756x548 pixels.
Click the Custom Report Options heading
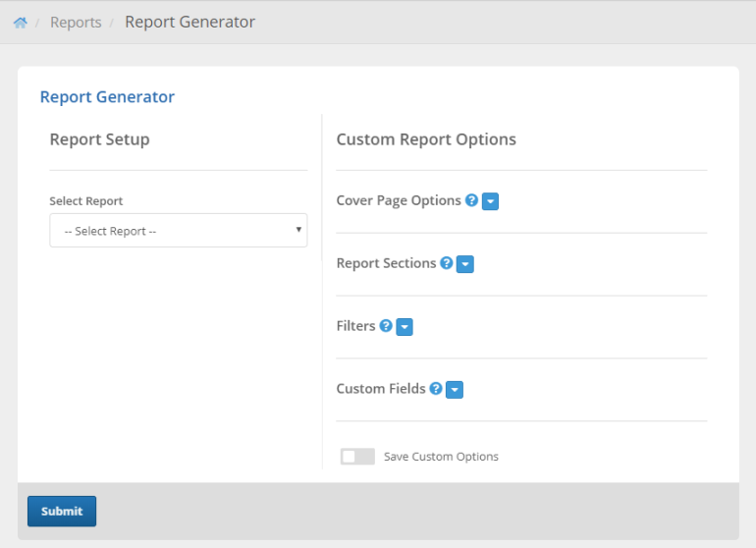(x=426, y=139)
